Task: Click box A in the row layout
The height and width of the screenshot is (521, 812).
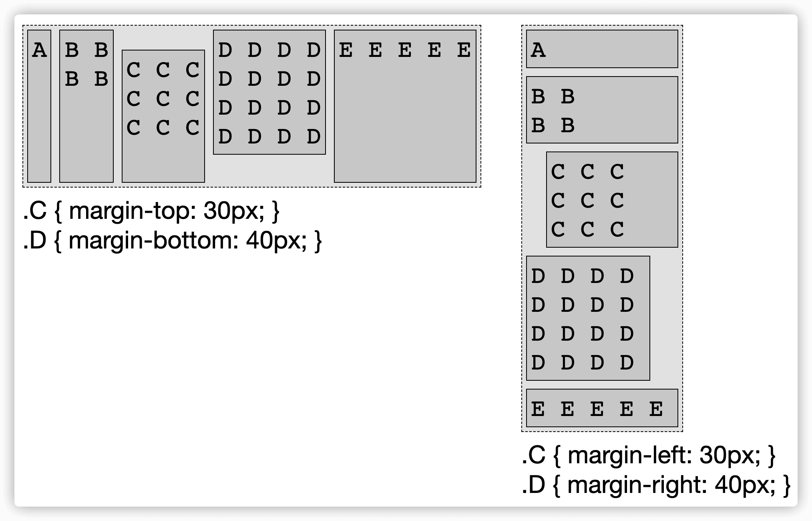Action: click(x=39, y=106)
